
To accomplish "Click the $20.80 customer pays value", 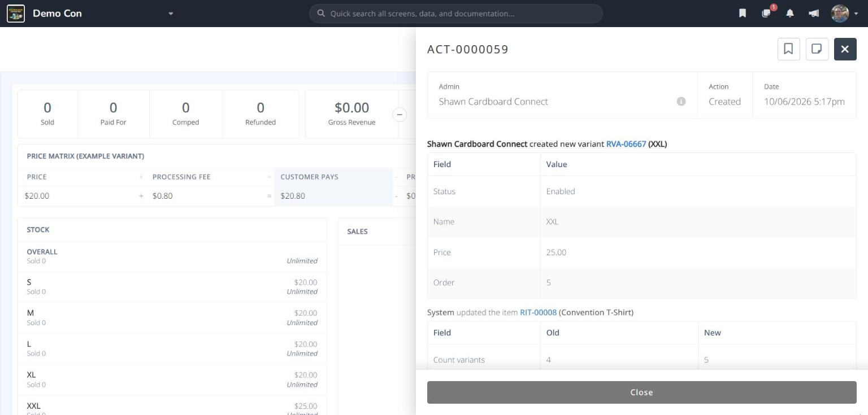I will [x=293, y=196].
